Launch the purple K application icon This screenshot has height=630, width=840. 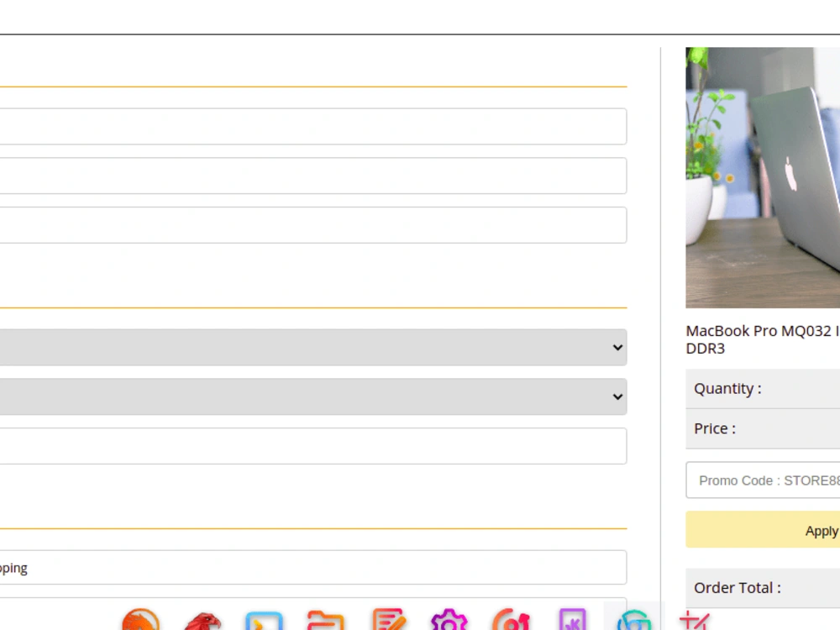572,620
